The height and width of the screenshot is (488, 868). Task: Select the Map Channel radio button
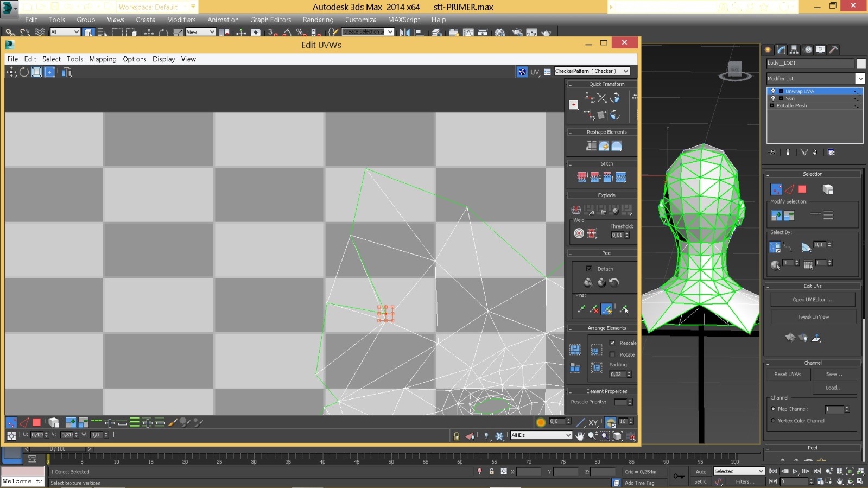pos(773,409)
